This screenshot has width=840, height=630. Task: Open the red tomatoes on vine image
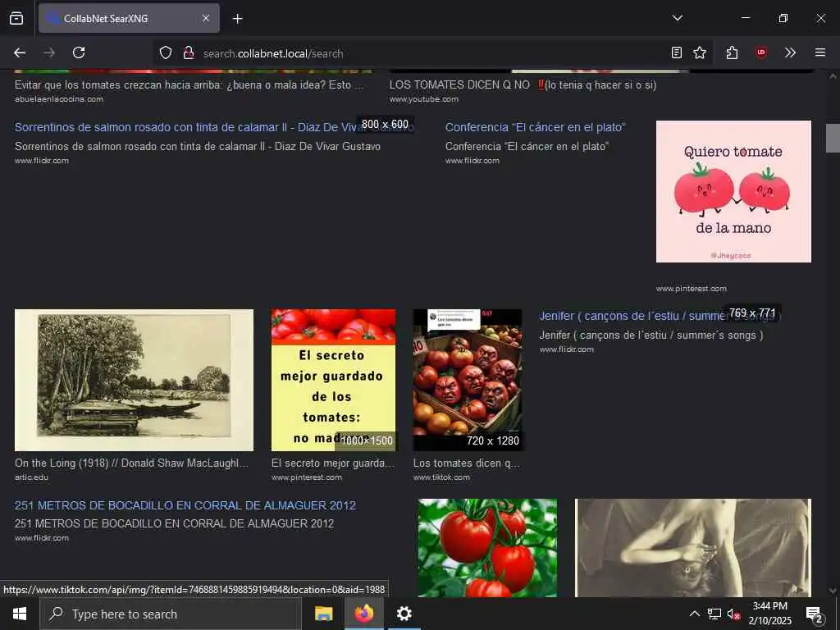pos(487,547)
